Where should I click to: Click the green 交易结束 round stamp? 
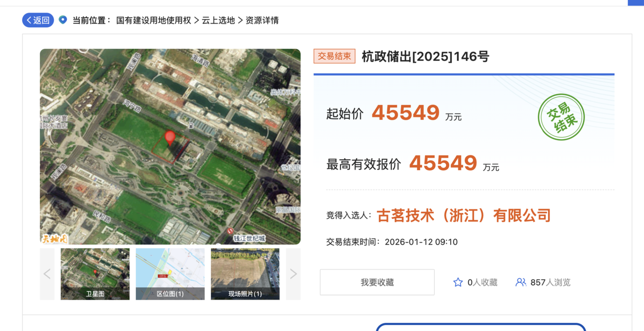pos(561,117)
